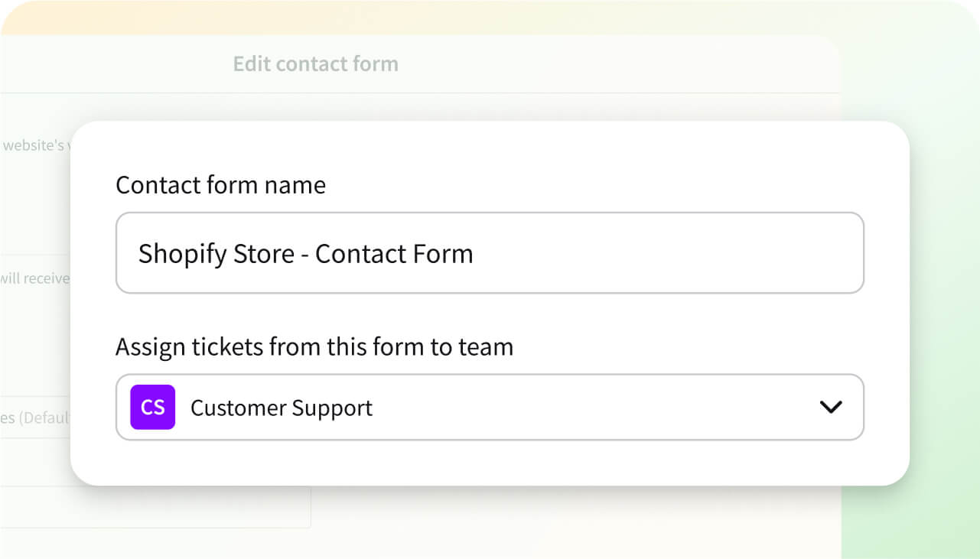Viewport: 980px width, 559px height.
Task: Click the will receive text behind the modal
Action: [35, 278]
